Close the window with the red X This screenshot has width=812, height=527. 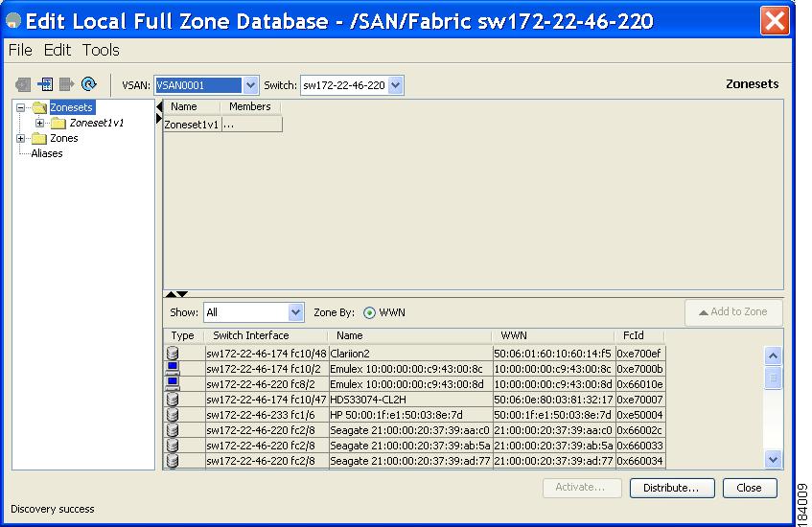click(x=775, y=21)
